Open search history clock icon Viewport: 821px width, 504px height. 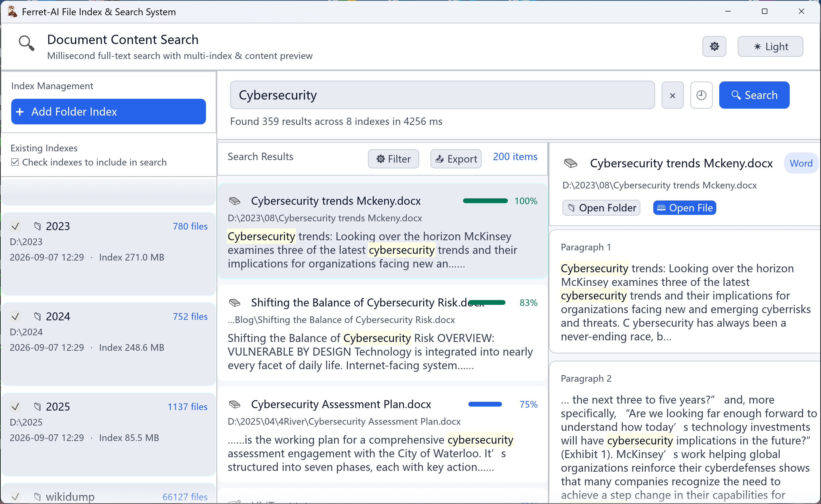point(701,95)
